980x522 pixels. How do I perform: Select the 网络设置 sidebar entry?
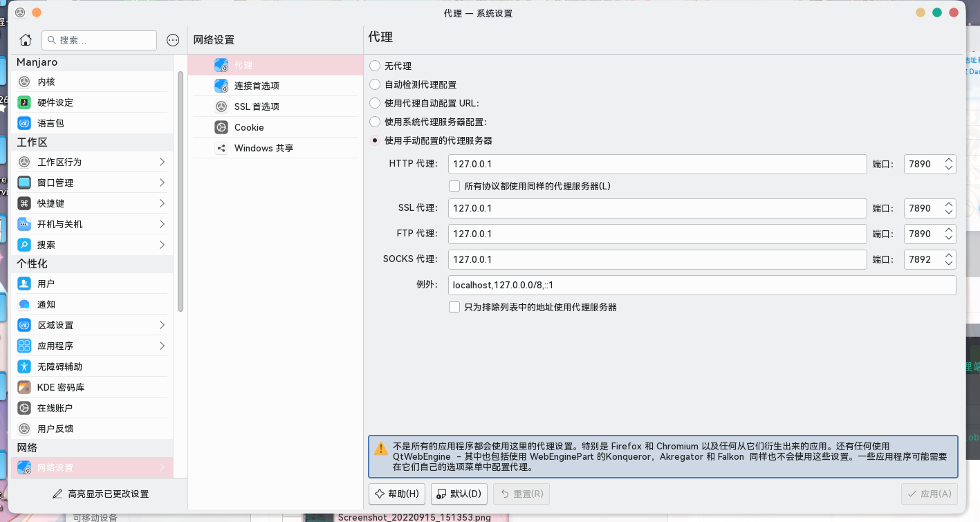point(92,467)
